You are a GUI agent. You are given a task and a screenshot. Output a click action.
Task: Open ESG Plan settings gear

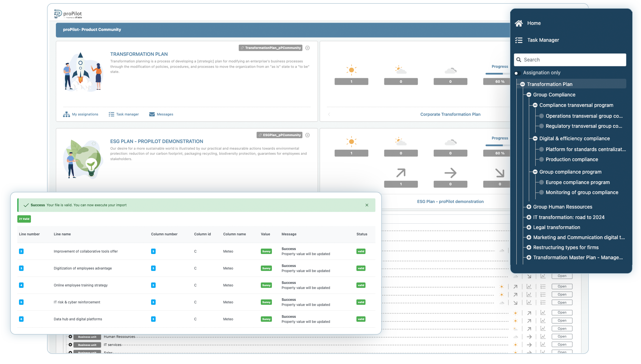(307, 135)
